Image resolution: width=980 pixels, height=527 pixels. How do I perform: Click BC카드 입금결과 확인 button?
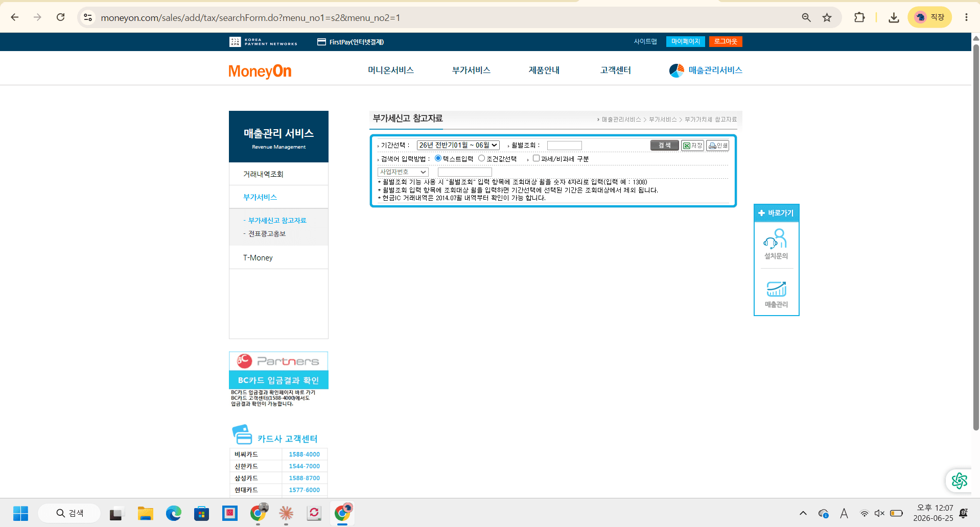[x=278, y=380]
